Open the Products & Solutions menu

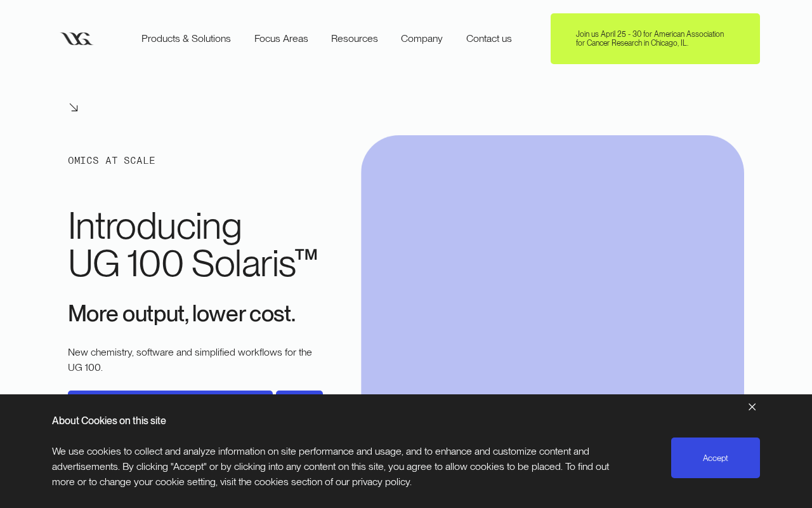186,39
